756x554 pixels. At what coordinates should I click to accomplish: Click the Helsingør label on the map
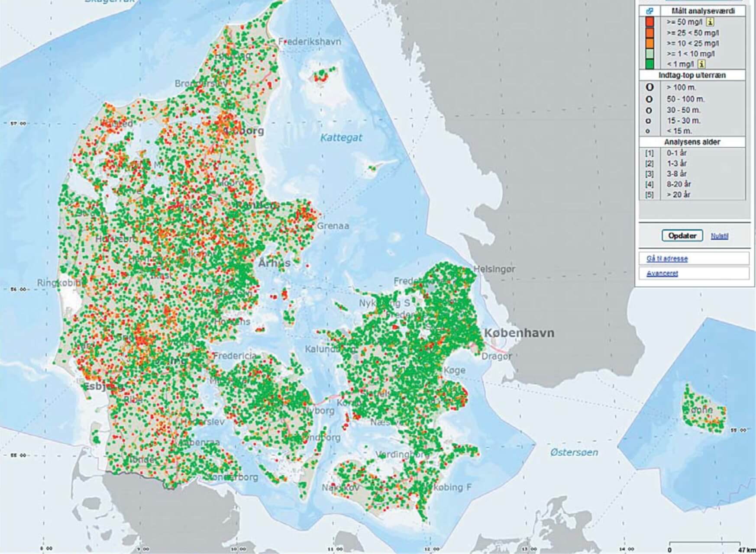(494, 269)
